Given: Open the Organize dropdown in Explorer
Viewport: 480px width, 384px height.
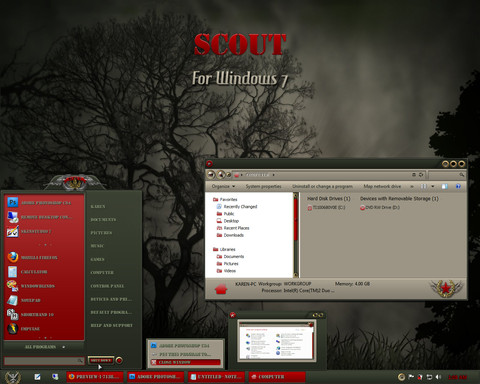Looking at the screenshot, I should [223, 186].
